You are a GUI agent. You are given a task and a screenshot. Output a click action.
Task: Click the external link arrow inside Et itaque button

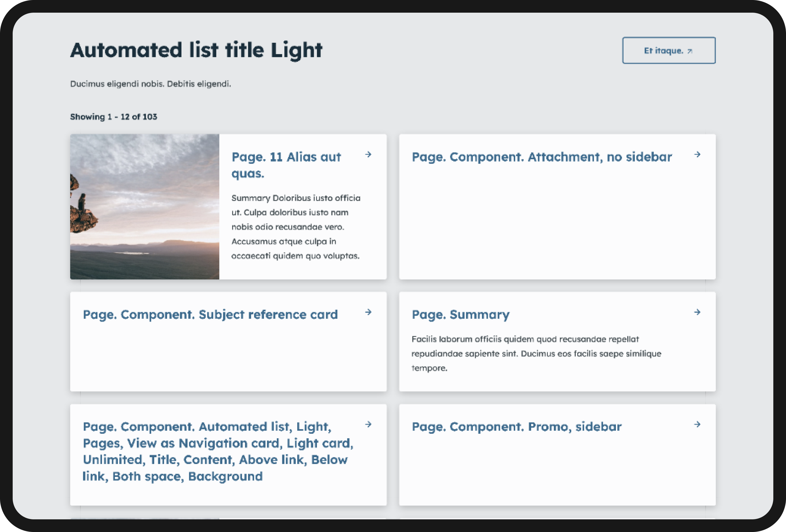click(690, 51)
